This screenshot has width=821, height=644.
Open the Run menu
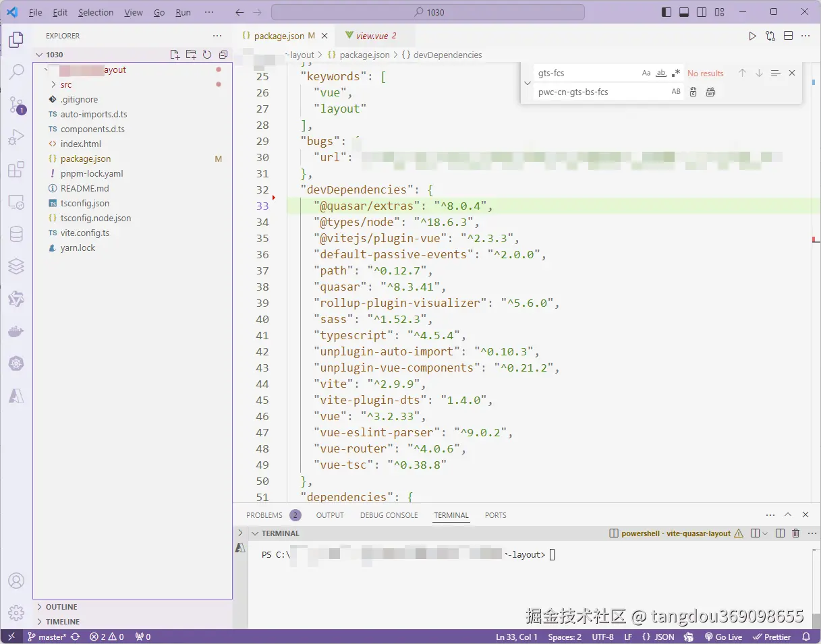tap(183, 12)
